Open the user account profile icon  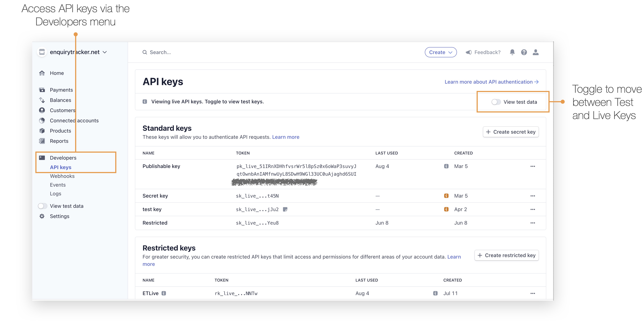point(536,52)
